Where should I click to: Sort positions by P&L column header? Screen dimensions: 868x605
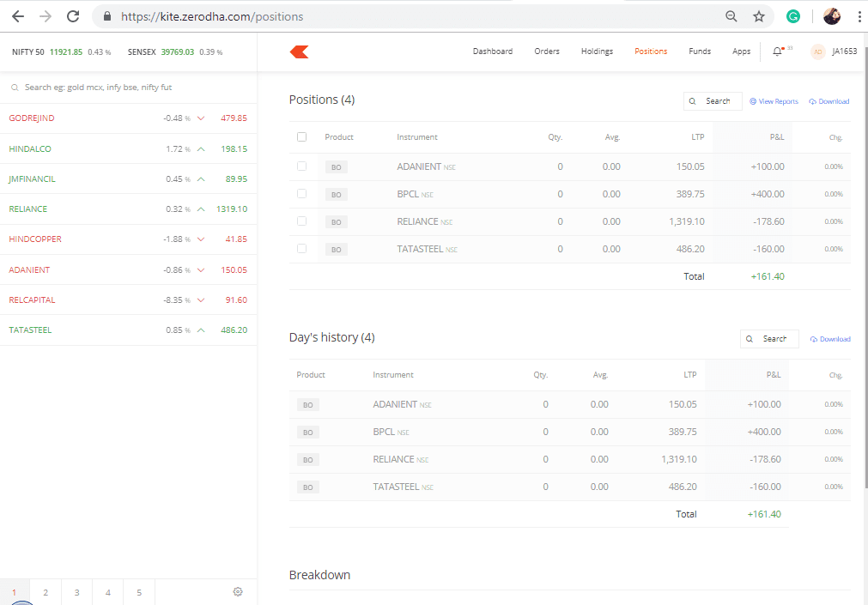777,137
